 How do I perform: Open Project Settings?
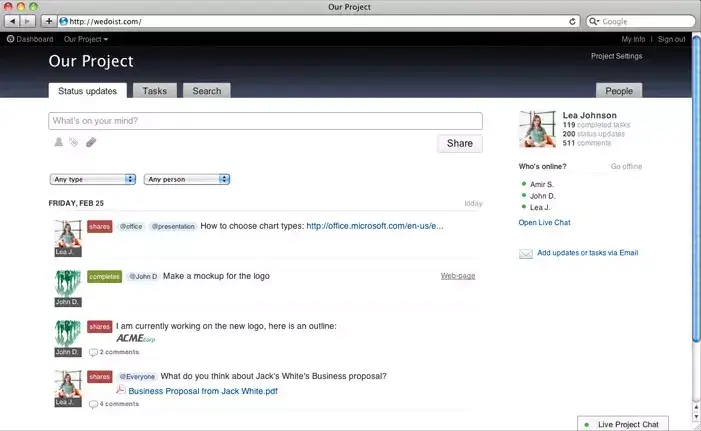(617, 56)
